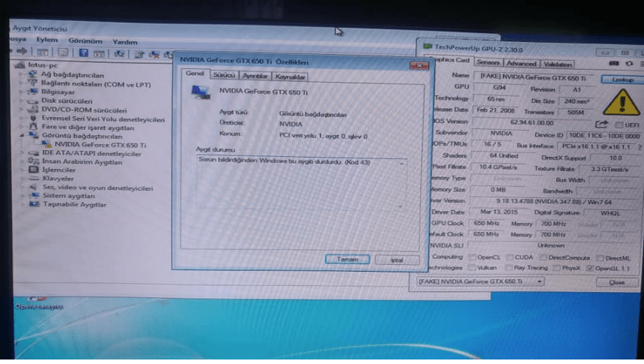Click the lotus-pc computer icon

point(19,65)
